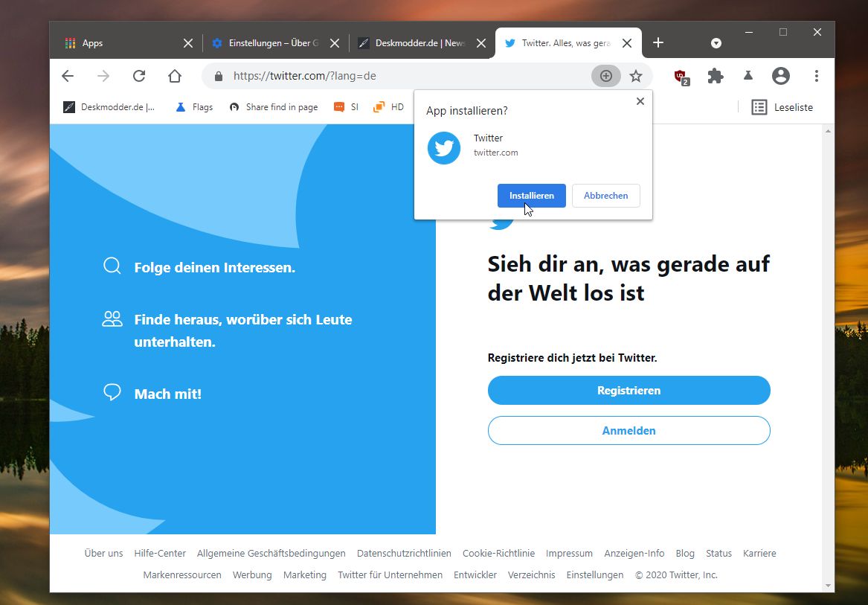Open Chrome three-dot menu

[817, 76]
